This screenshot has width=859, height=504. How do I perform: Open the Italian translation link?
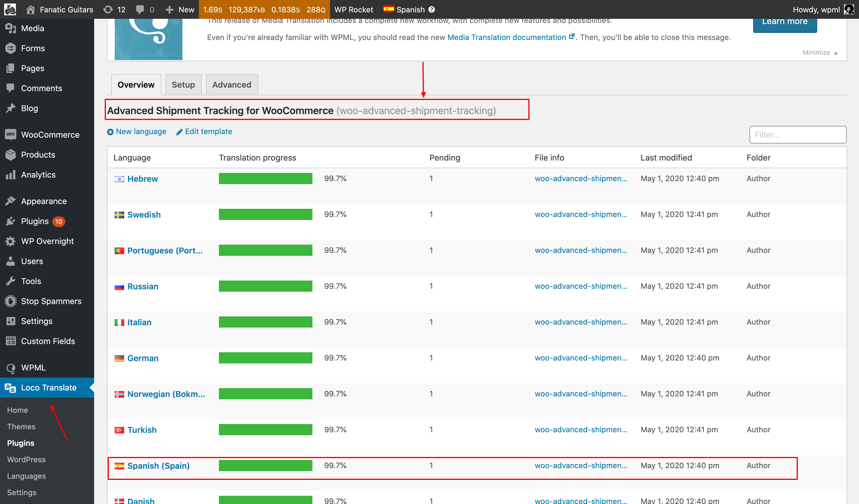click(x=139, y=322)
